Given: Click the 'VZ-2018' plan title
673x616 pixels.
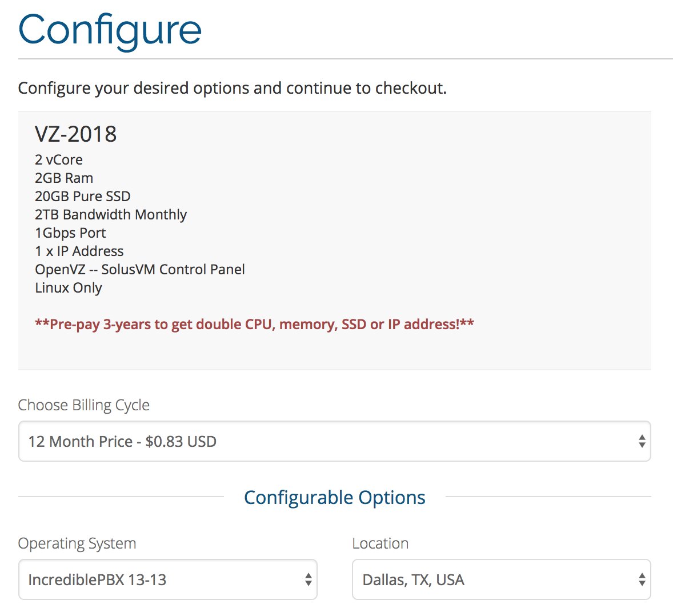Looking at the screenshot, I should 75,134.
